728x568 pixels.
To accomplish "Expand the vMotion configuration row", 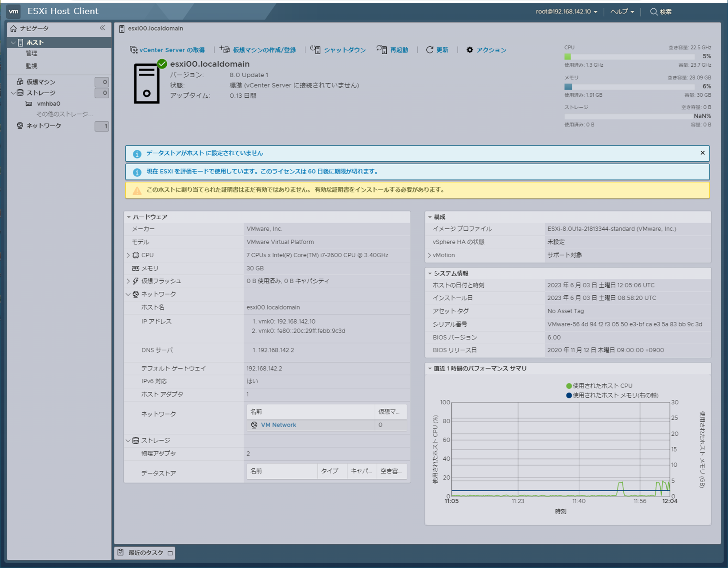I will coord(429,255).
